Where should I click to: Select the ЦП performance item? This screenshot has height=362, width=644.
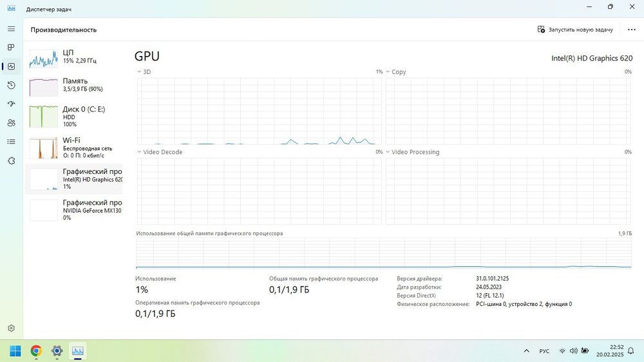pos(74,58)
